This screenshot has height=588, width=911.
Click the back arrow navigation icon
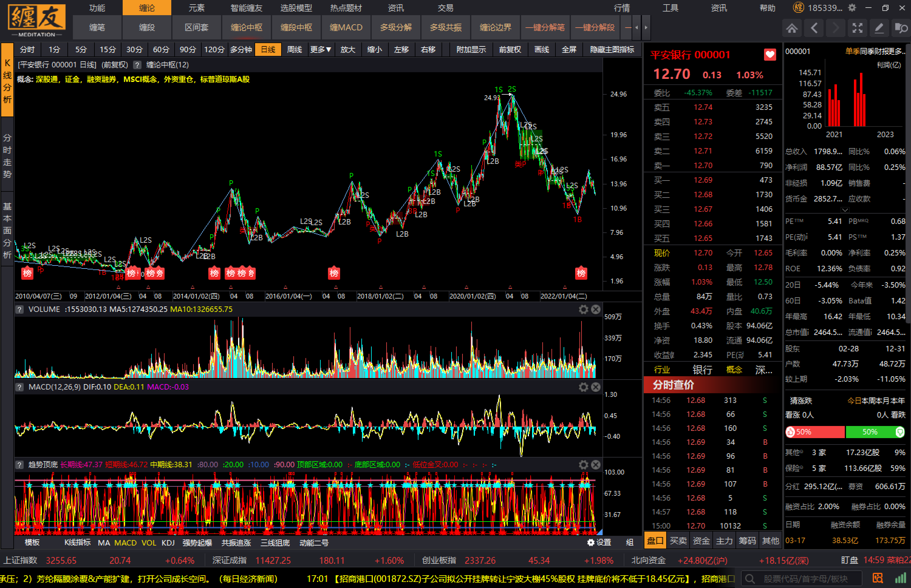(814, 28)
